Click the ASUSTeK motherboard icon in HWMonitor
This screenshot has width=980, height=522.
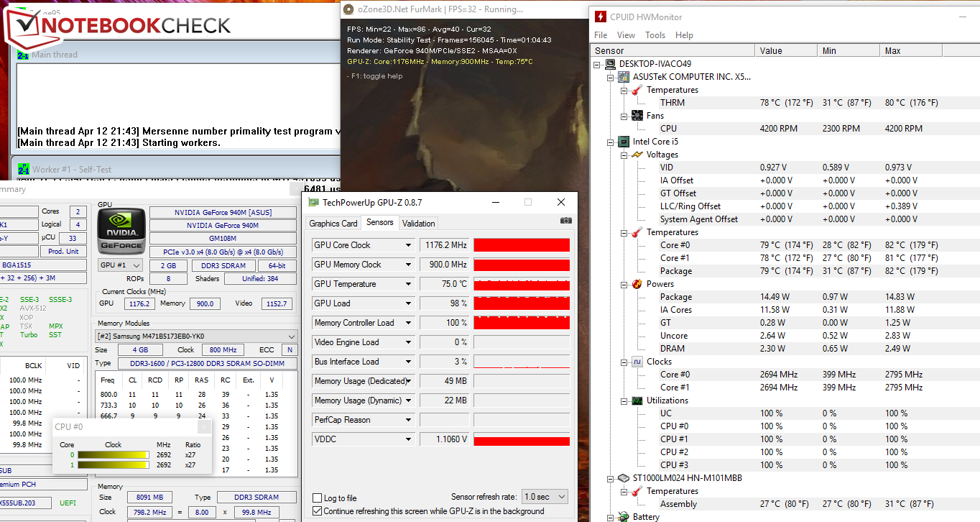(x=624, y=77)
